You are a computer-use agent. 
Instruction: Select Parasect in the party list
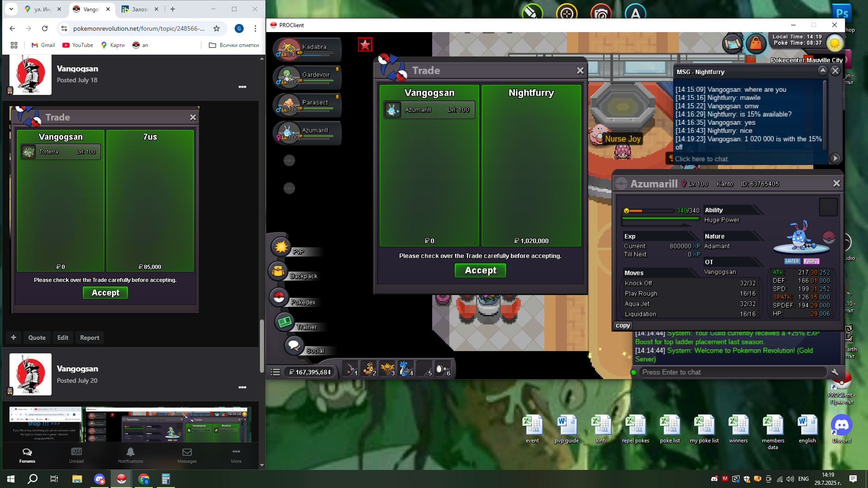point(307,105)
